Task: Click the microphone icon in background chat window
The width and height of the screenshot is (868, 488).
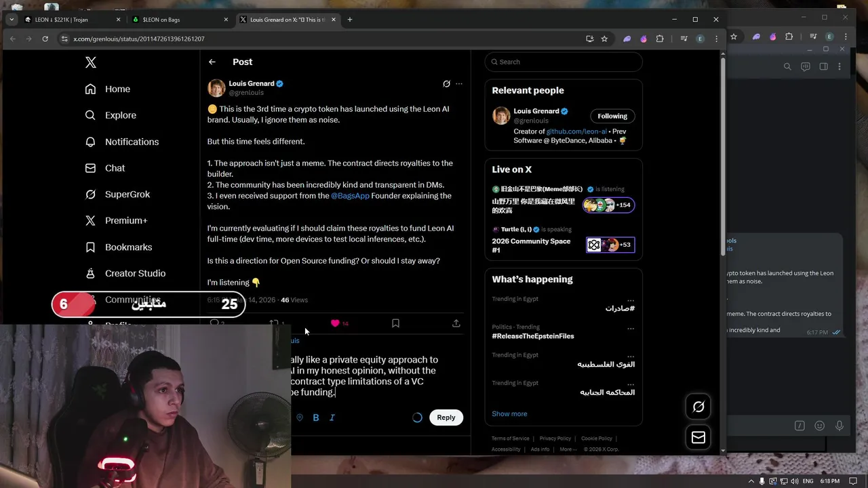Action: pyautogui.click(x=840, y=426)
